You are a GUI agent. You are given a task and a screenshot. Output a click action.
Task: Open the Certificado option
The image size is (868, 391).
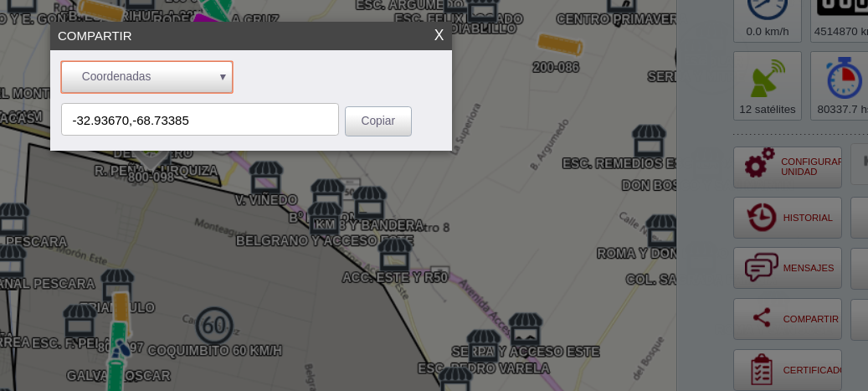click(787, 369)
